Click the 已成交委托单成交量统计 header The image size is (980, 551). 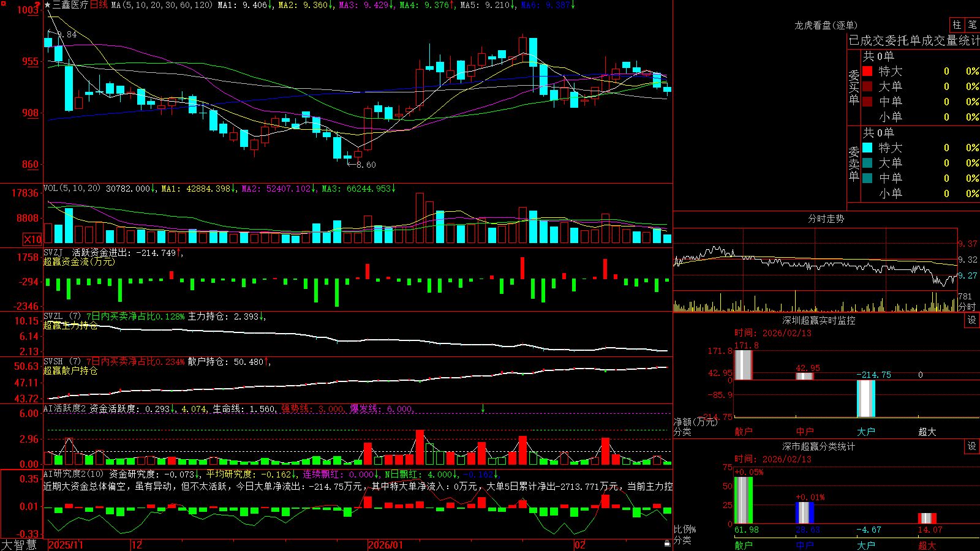[x=914, y=40]
